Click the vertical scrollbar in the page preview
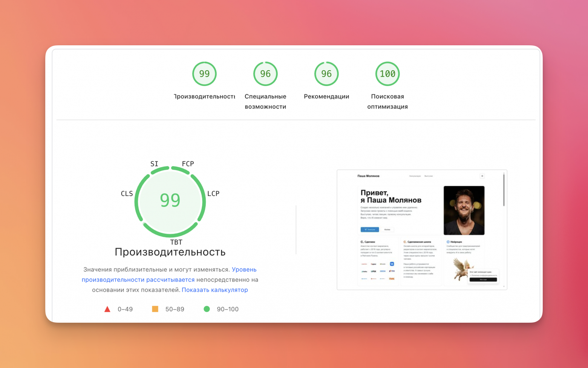The width and height of the screenshot is (588, 368). [x=504, y=191]
